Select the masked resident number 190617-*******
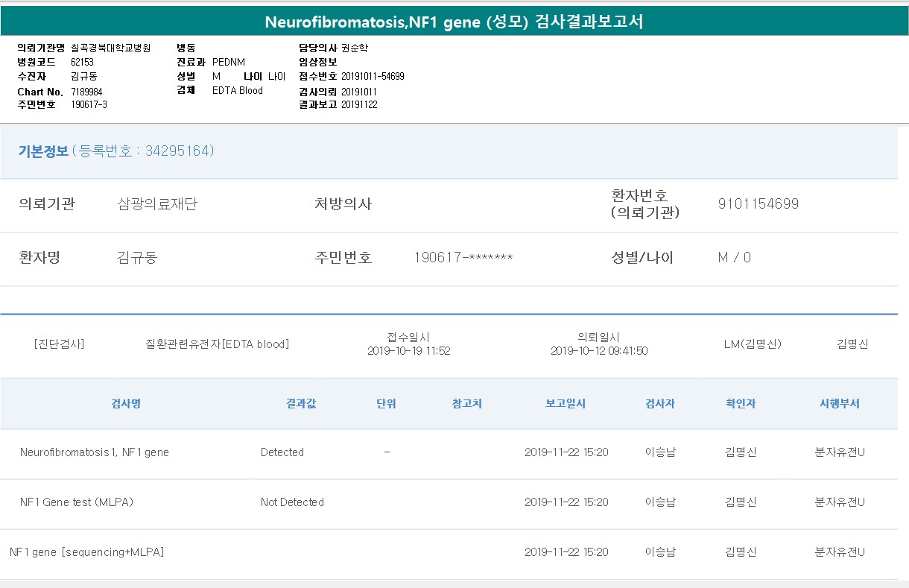 [463, 258]
